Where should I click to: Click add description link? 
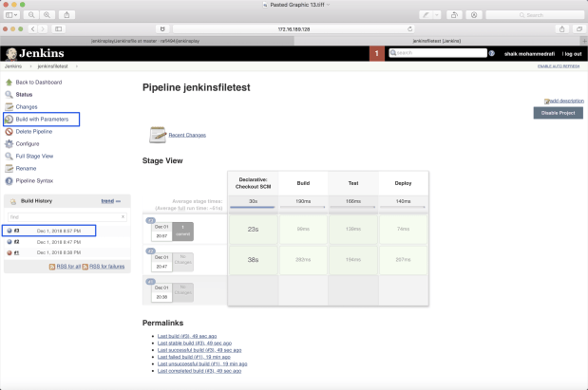(x=566, y=101)
